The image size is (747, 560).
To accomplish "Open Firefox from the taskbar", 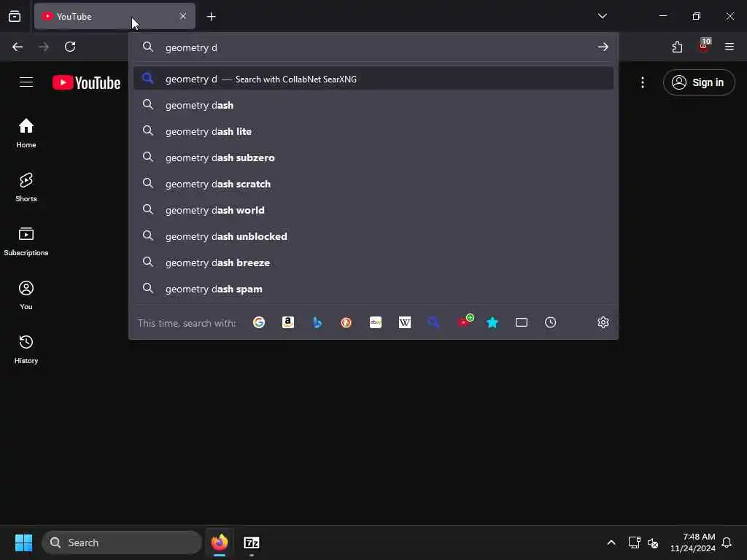I will click(219, 542).
